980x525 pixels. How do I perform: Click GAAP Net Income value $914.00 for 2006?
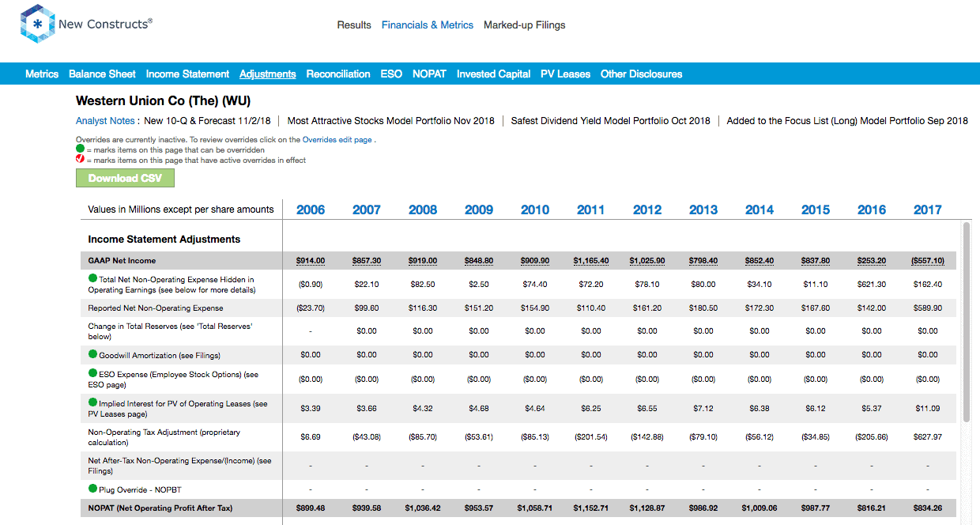pos(311,260)
